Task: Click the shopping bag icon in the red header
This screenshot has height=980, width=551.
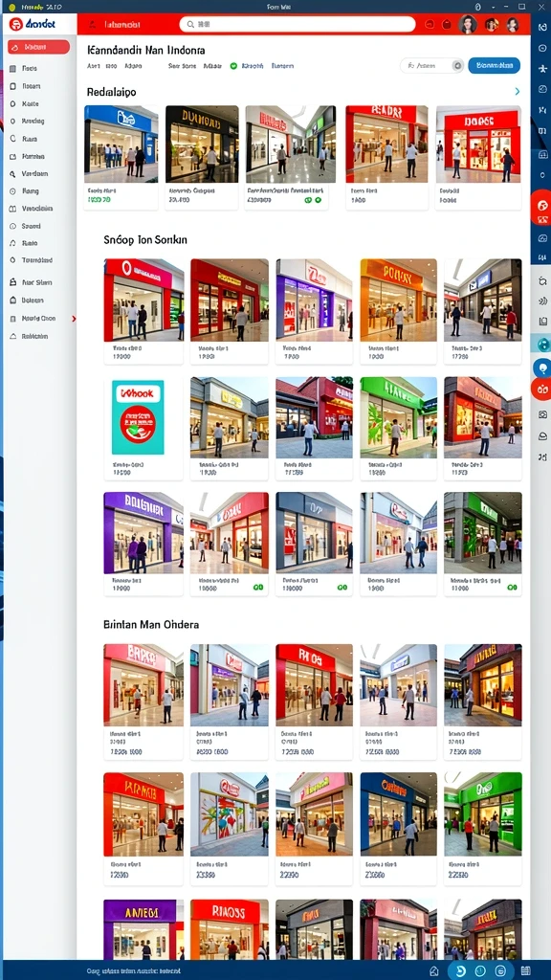Action: tap(447, 24)
